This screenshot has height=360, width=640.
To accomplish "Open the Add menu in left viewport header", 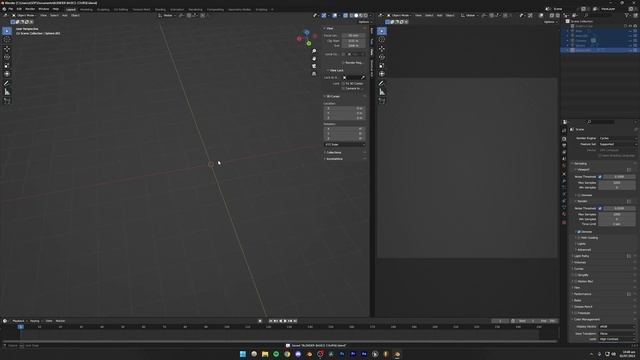I will (64, 16).
